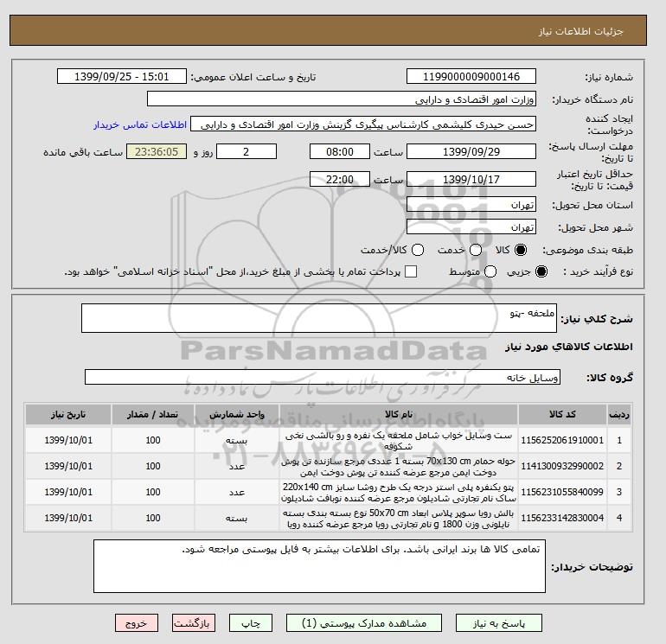Image resolution: width=666 pixels, height=644 pixels.
Task: Select the متوسط purchase type radio
Action: tap(490, 271)
